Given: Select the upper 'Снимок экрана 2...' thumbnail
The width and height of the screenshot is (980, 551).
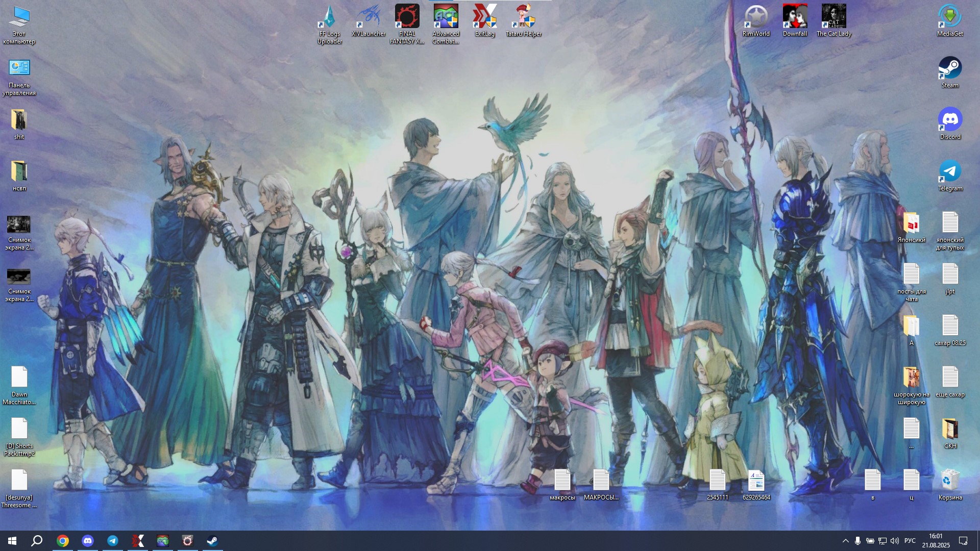Looking at the screenshot, I should 19,232.
